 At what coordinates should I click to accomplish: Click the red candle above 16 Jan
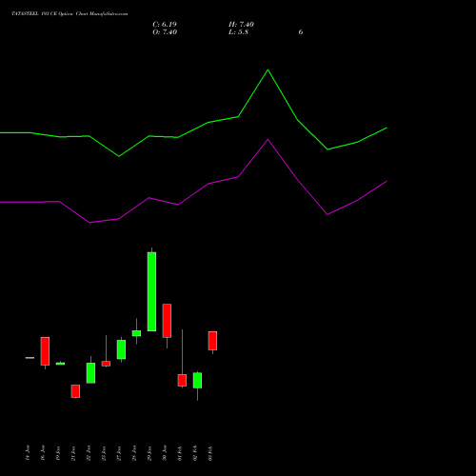pyautogui.click(x=45, y=351)
